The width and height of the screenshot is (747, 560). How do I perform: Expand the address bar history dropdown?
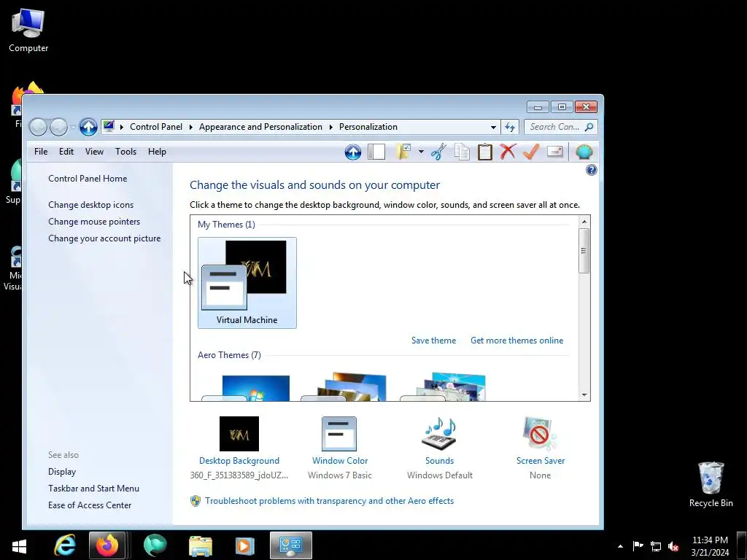(x=494, y=127)
